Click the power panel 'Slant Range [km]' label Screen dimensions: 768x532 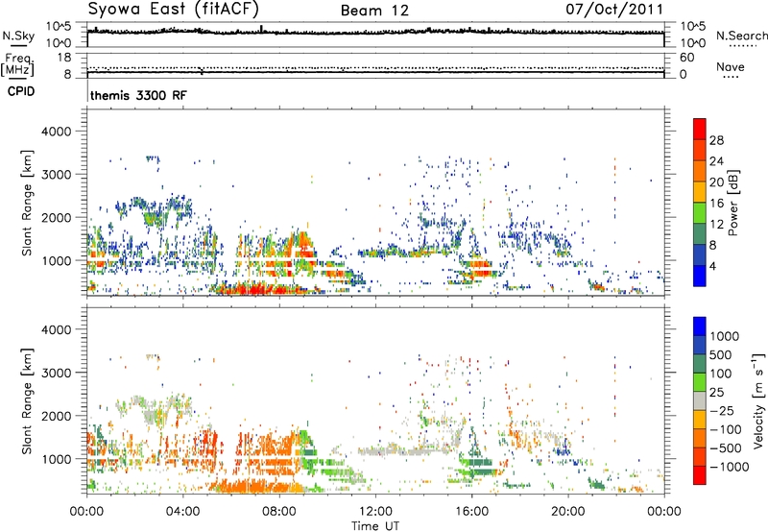coord(27,203)
